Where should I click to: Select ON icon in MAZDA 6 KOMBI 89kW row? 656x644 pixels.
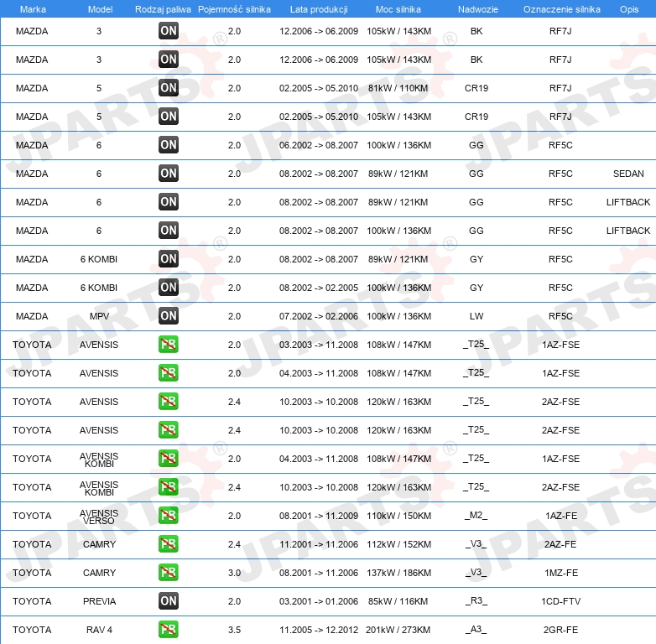(169, 258)
